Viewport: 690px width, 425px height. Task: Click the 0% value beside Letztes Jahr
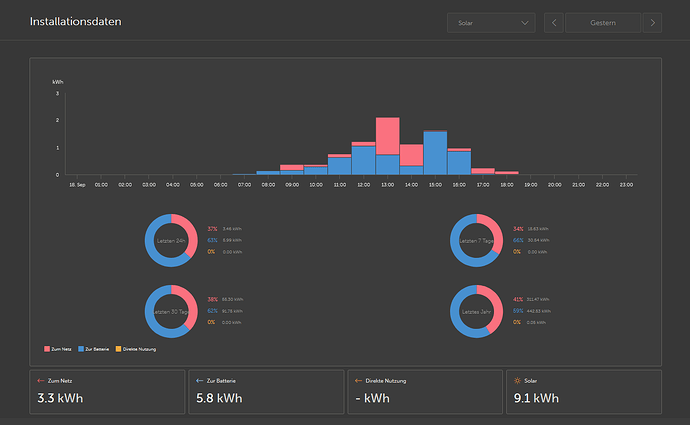517,322
